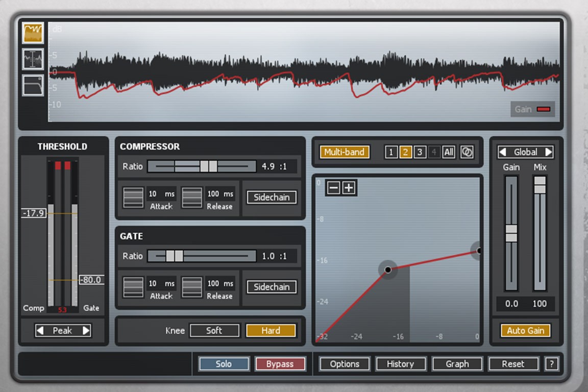Enable gate Sidechain
This screenshot has width=588, height=392.
[272, 287]
